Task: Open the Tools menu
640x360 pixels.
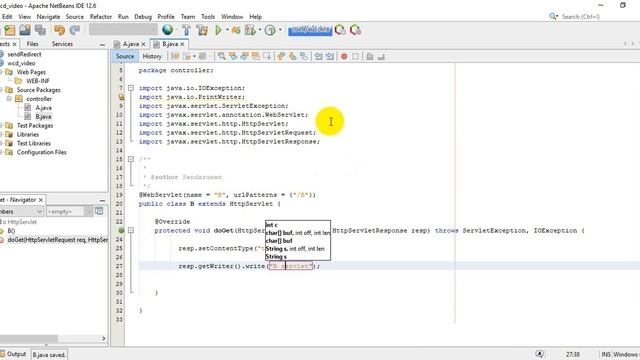Action: click(x=208, y=17)
